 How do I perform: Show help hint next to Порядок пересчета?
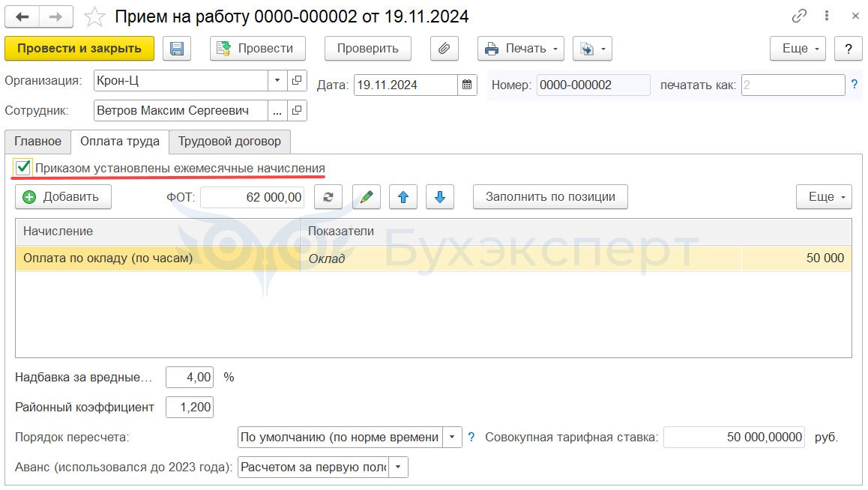click(471, 437)
